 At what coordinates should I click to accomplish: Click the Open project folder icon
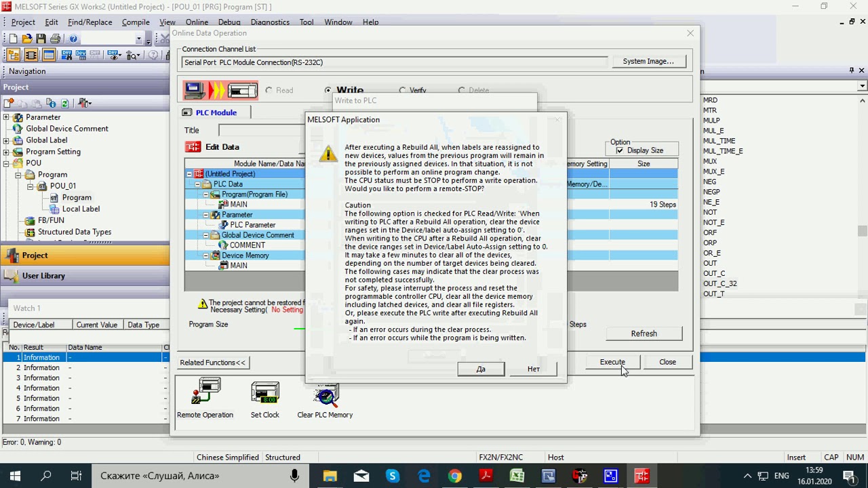point(27,39)
